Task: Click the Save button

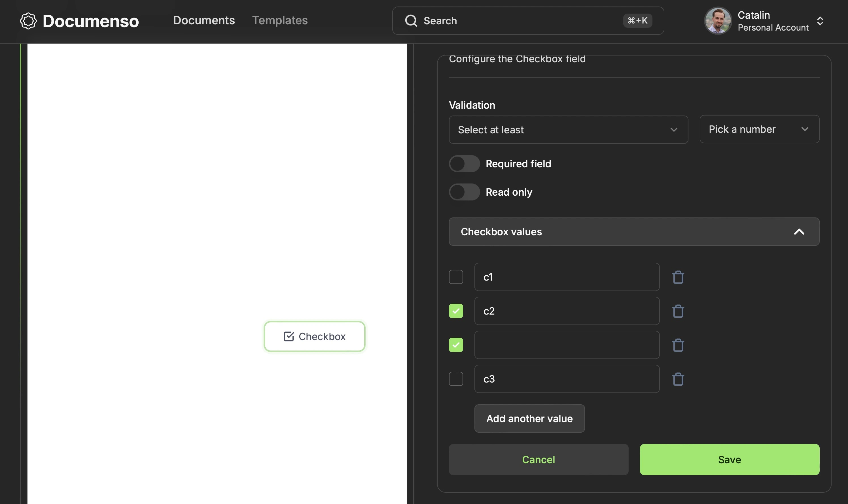Action: coord(730,460)
